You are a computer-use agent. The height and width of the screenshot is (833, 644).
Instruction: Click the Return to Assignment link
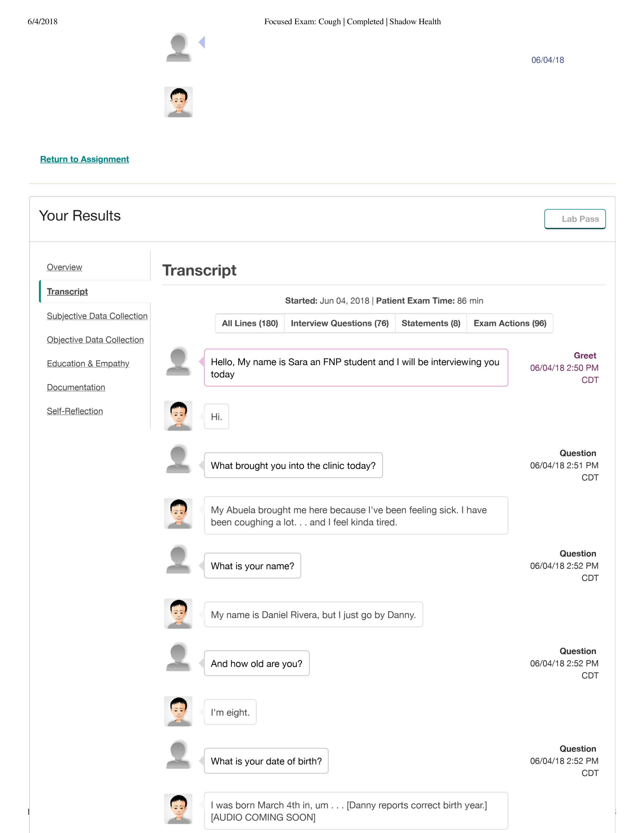(84, 159)
